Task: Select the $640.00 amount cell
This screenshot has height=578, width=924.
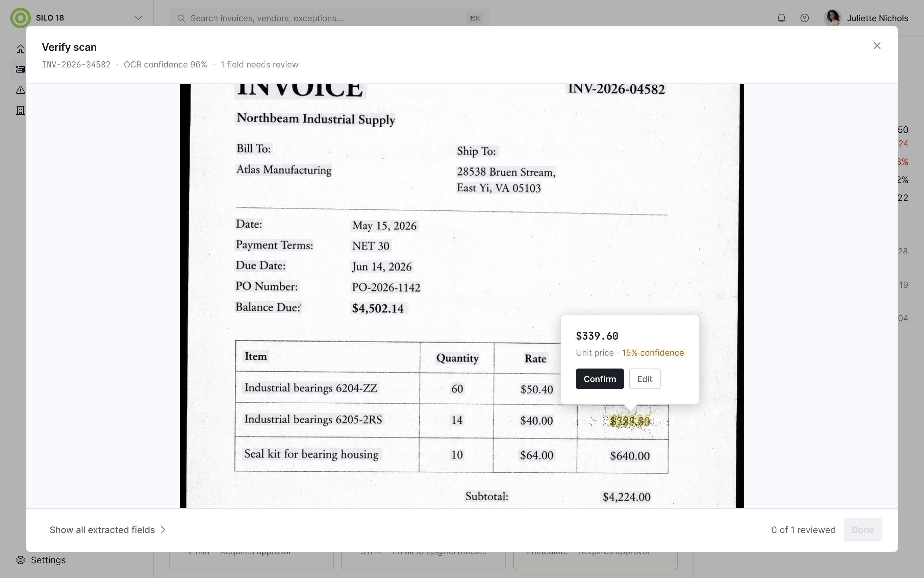Action: click(x=629, y=456)
